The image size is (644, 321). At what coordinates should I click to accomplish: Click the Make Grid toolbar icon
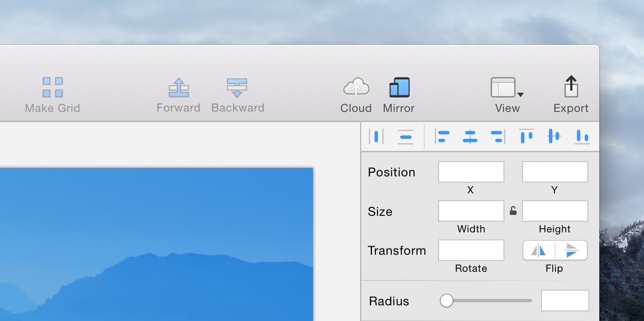pos(53,87)
